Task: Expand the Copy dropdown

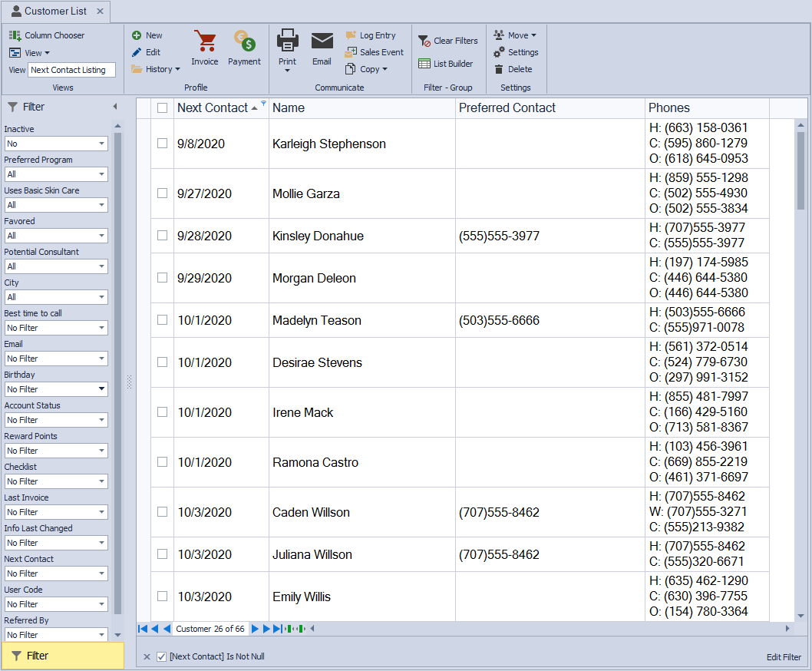Action: click(x=366, y=69)
